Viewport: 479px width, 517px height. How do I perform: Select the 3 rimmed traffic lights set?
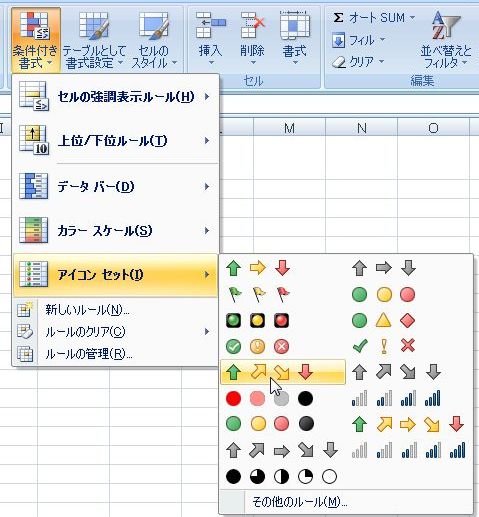(x=257, y=320)
